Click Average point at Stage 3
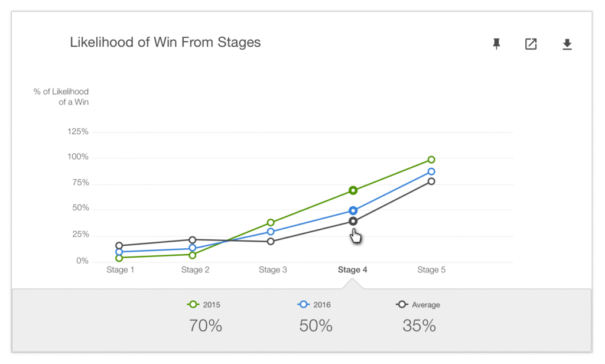 [271, 241]
